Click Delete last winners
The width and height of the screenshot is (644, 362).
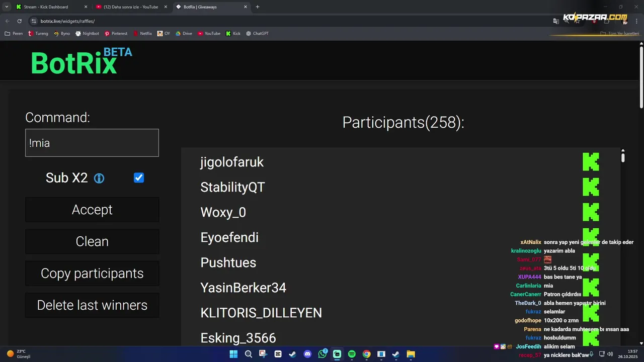click(x=92, y=305)
